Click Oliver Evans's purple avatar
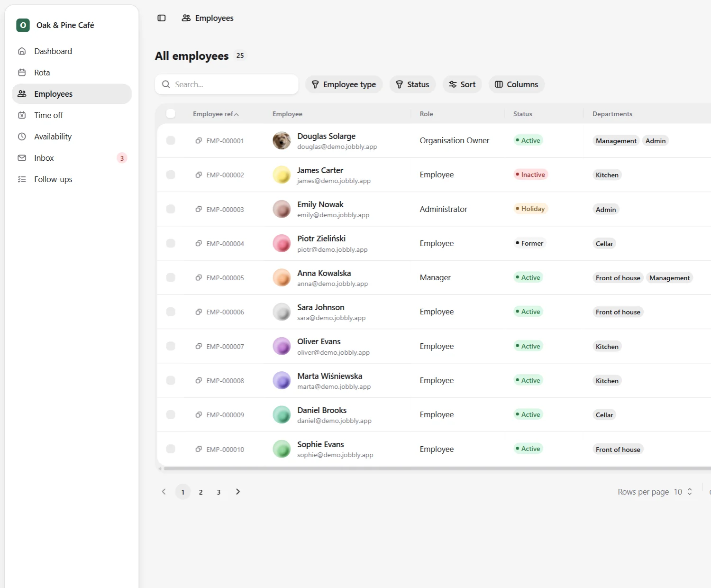 [x=282, y=346]
